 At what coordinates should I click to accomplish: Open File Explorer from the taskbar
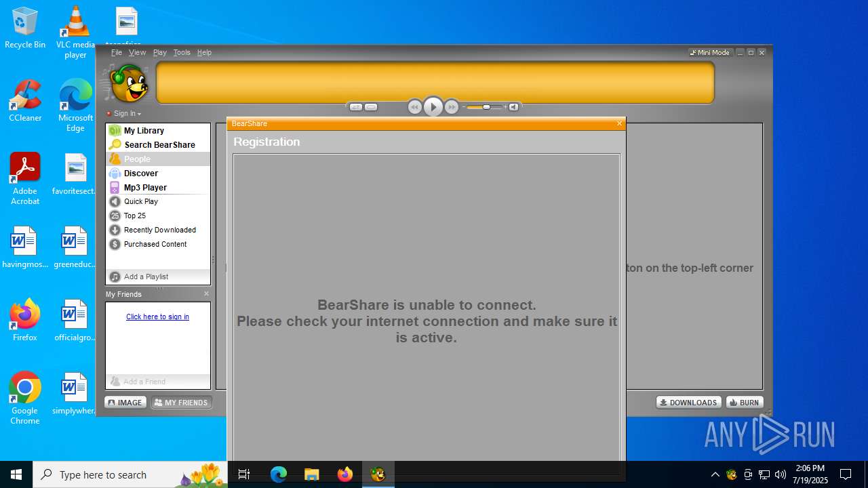click(311, 474)
